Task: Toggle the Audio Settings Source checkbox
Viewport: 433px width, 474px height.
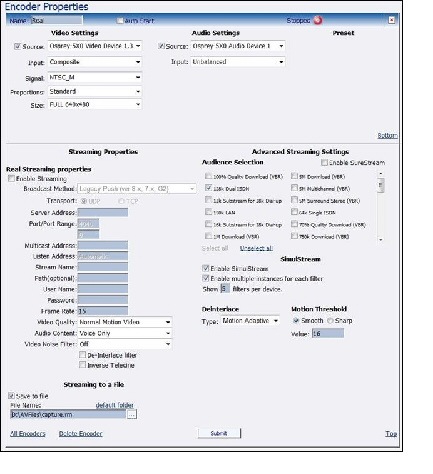Action: tap(161, 46)
